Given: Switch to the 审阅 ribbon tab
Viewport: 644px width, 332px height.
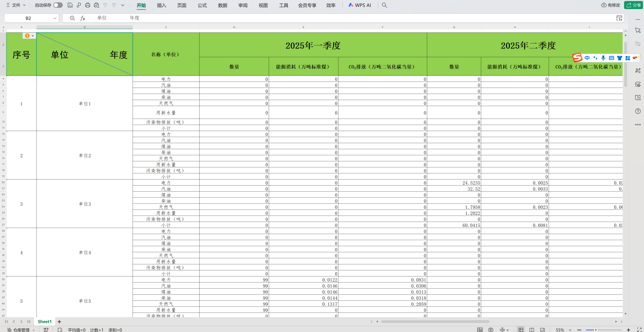Looking at the screenshot, I should 243,5.
